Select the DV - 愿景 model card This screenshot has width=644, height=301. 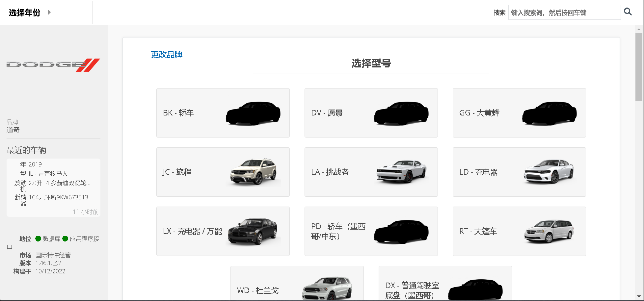(x=371, y=113)
